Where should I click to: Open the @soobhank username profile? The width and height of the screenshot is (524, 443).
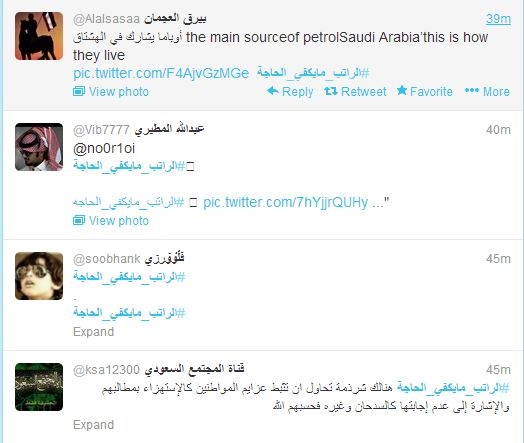107,259
